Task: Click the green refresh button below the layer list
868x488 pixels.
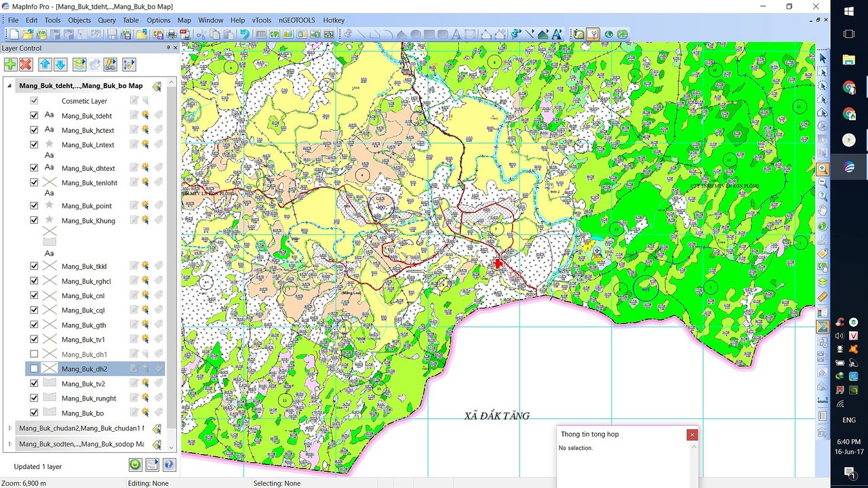Action: click(135, 465)
